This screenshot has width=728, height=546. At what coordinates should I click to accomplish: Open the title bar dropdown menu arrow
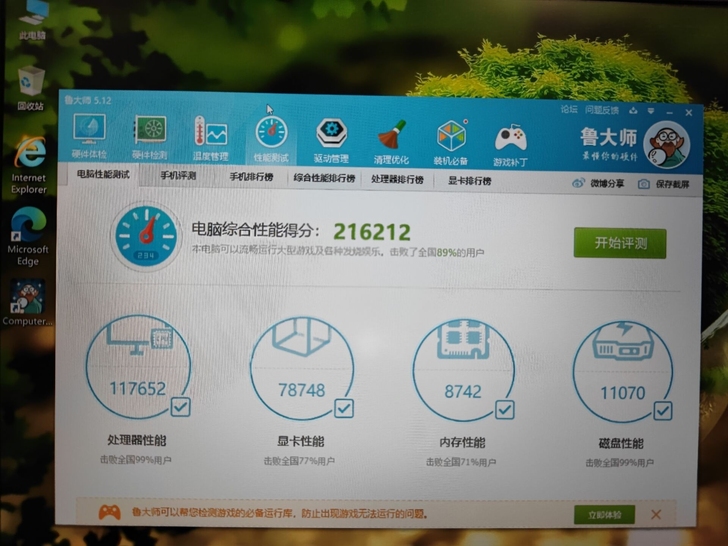[651, 111]
